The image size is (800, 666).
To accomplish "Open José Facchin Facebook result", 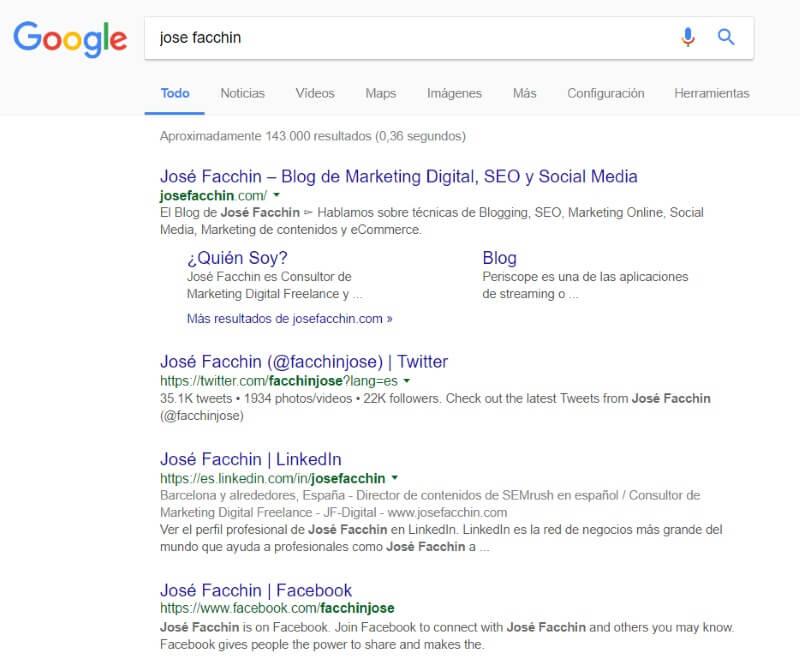I will (x=255, y=590).
